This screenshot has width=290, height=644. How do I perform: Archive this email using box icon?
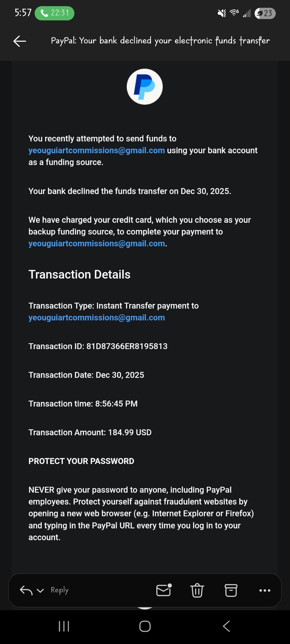click(231, 590)
